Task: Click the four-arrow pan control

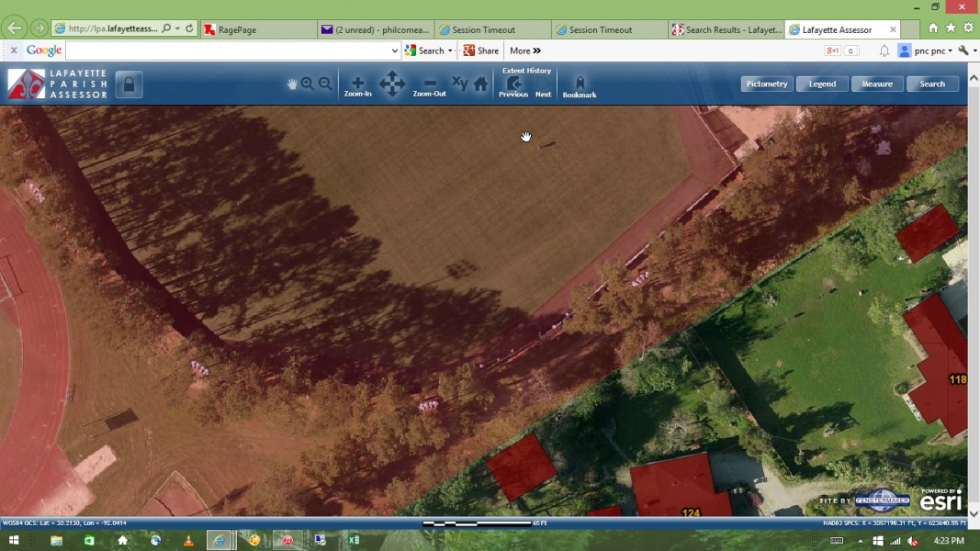Action: (x=392, y=84)
